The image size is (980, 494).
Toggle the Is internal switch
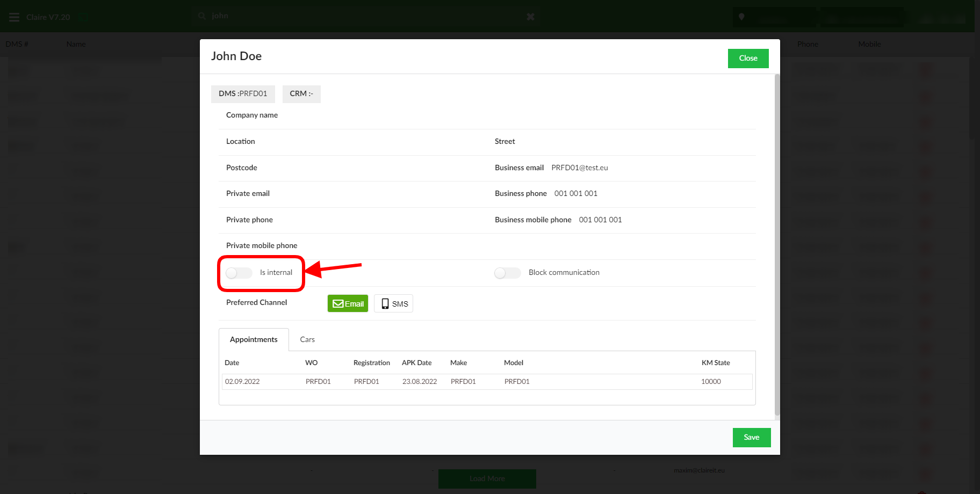click(x=239, y=273)
